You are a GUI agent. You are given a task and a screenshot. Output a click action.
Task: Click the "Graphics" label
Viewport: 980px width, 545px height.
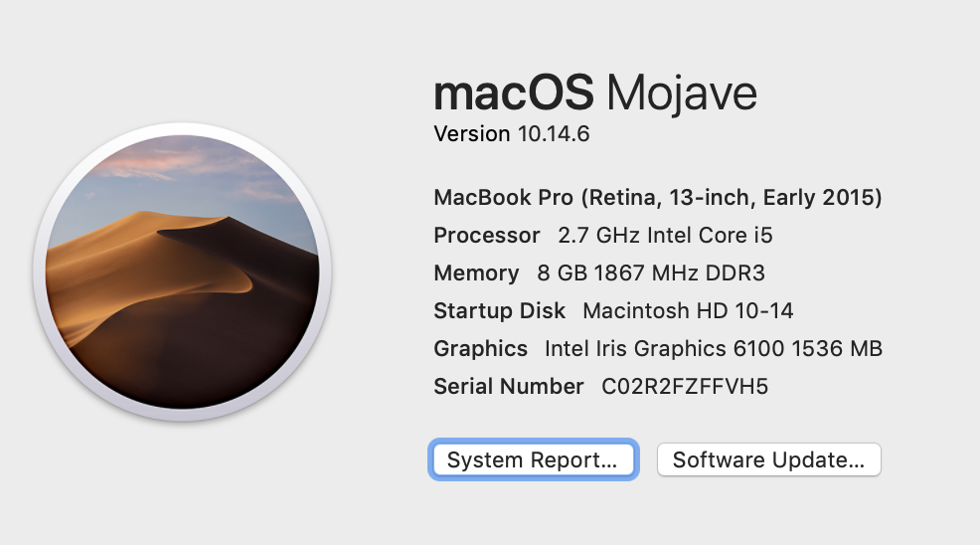[x=481, y=348]
